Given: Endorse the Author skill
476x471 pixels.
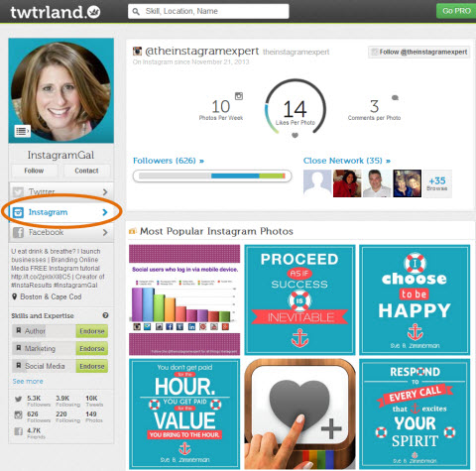Looking at the screenshot, I should coord(92,331).
